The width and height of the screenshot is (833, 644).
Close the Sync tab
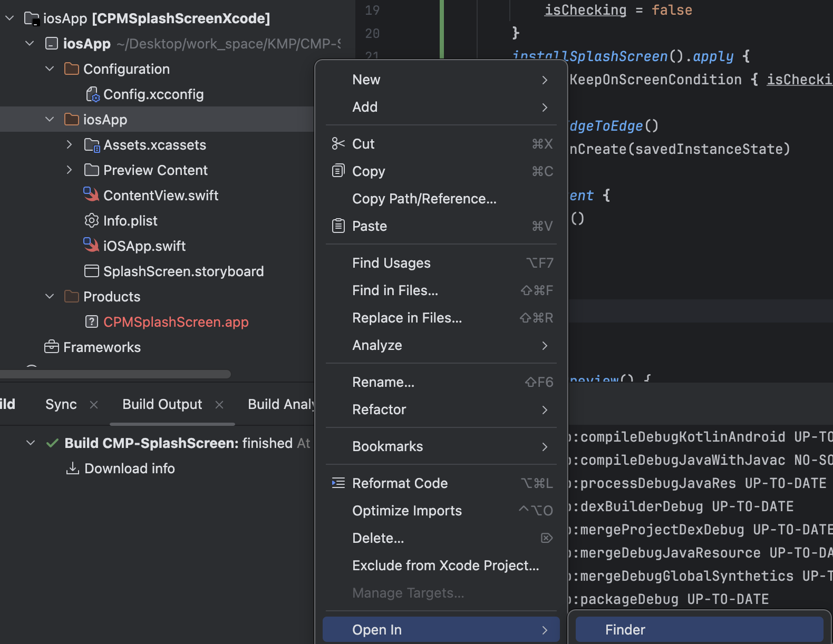[94, 405]
